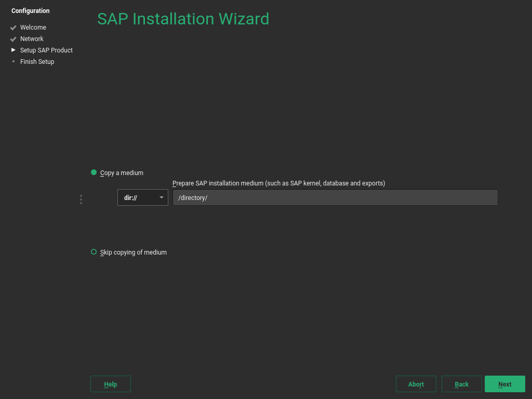The image size is (532, 399).
Task: Go to the Network step label
Action: (x=32, y=39)
